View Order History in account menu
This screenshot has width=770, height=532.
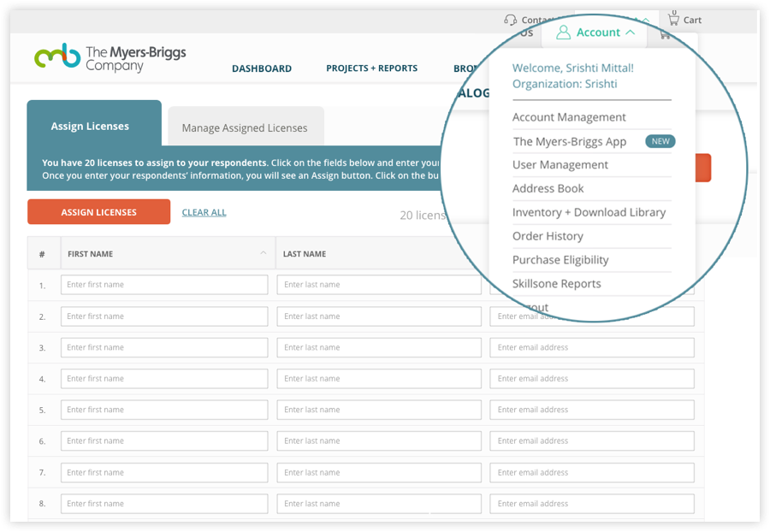(548, 236)
